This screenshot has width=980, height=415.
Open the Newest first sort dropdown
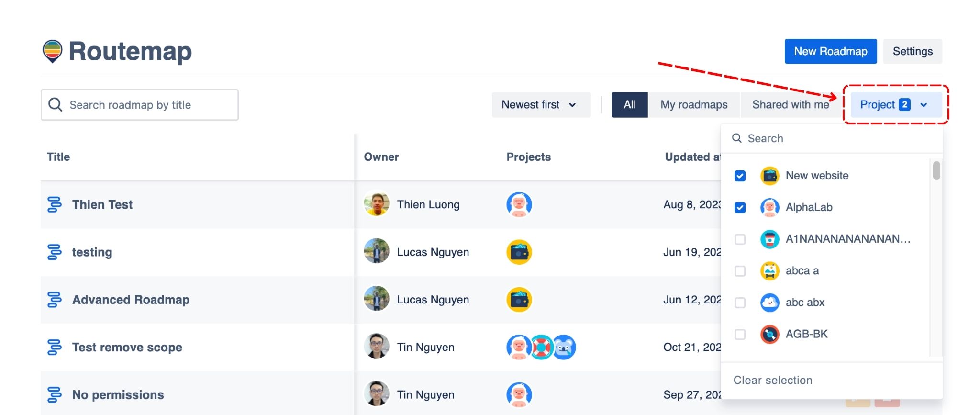(541, 105)
